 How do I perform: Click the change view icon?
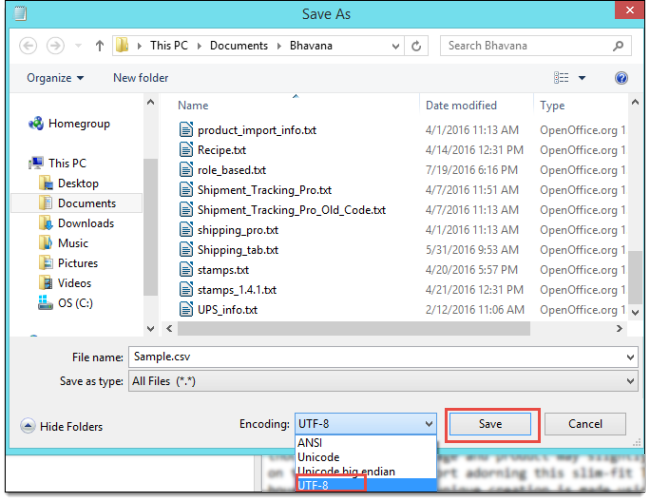(561, 78)
